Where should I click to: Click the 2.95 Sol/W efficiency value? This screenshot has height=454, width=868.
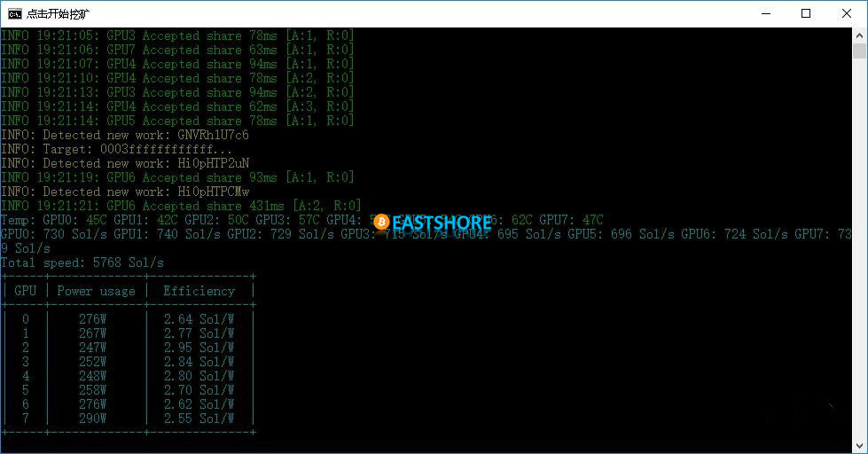199,348
